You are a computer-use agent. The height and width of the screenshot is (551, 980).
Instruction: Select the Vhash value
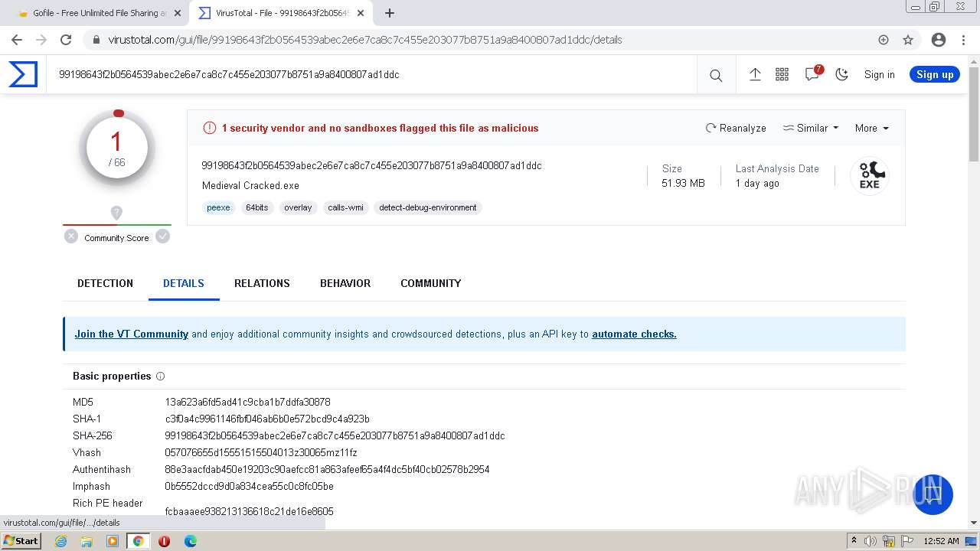coord(261,452)
